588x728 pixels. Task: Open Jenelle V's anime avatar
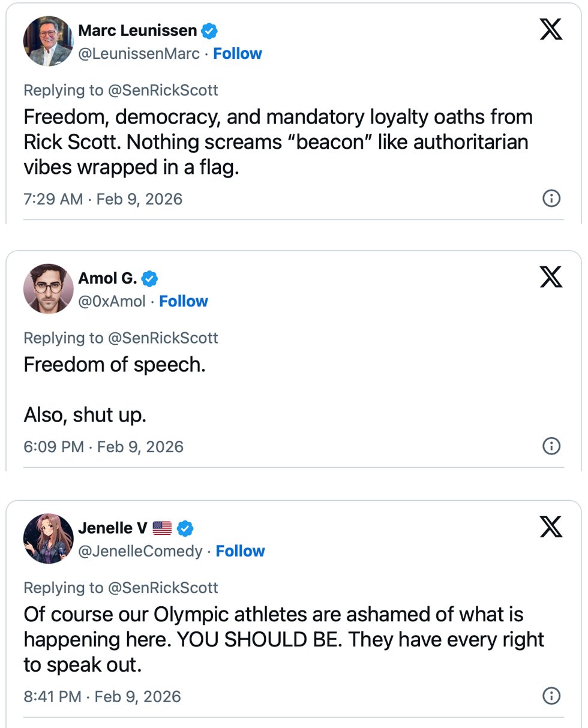click(x=48, y=538)
